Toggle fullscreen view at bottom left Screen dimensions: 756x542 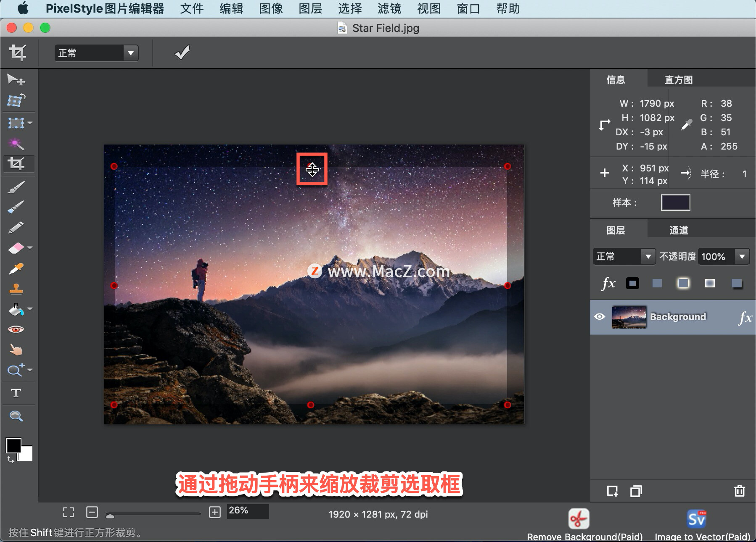click(x=68, y=512)
